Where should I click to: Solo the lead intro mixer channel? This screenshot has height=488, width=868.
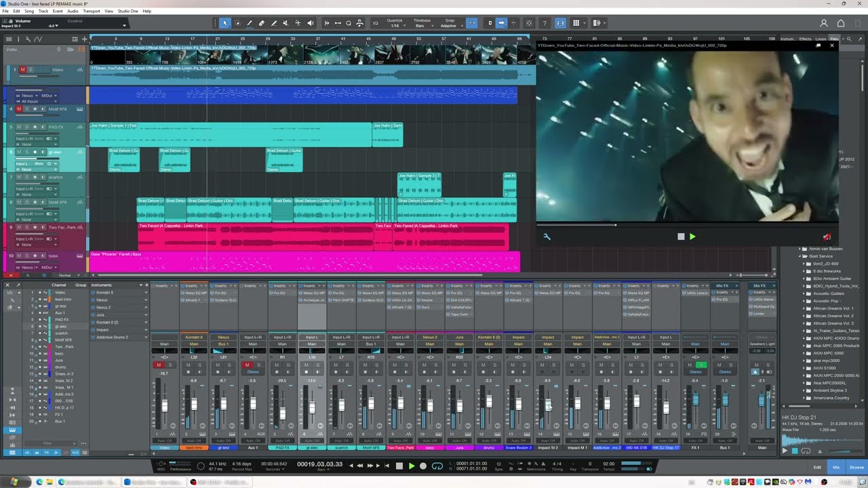199,365
